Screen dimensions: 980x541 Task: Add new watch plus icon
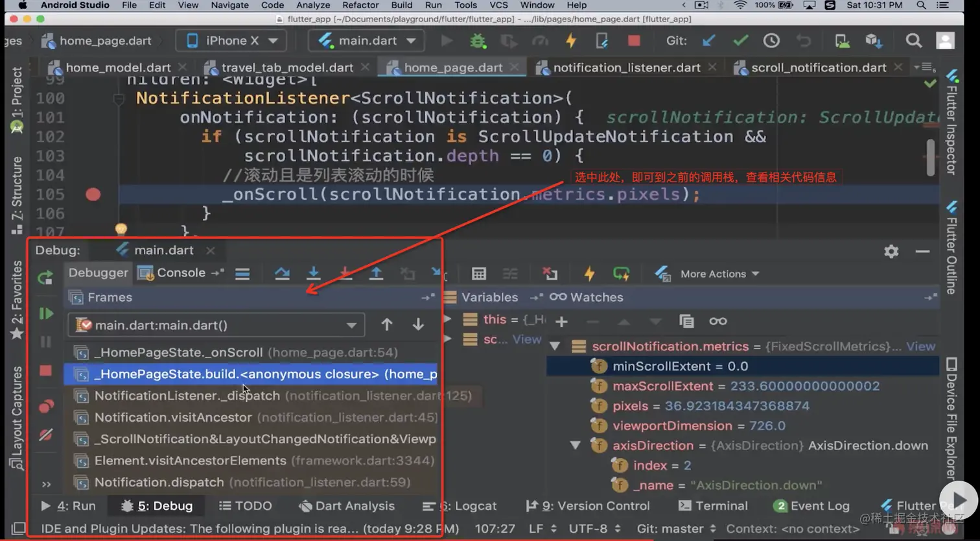click(x=561, y=321)
